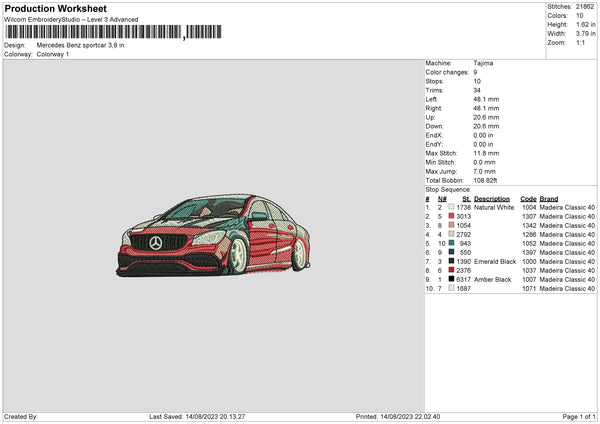The image size is (600, 424).
Task: Click the bright red swatch for code 1037
Action: point(452,270)
